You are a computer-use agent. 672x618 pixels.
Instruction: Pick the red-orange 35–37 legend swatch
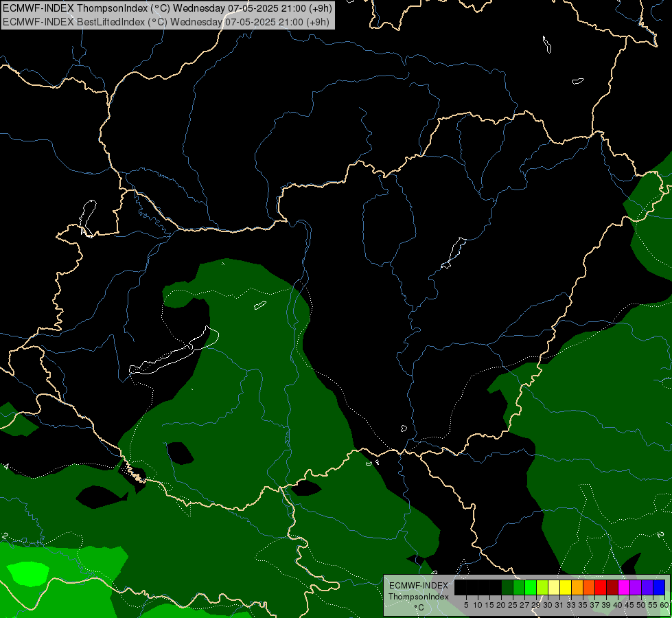click(x=589, y=587)
